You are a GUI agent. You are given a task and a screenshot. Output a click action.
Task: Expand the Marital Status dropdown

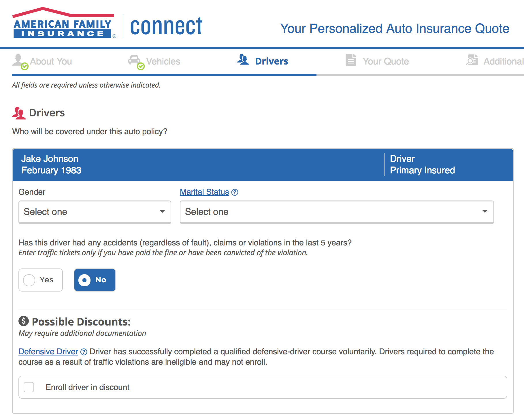click(336, 212)
